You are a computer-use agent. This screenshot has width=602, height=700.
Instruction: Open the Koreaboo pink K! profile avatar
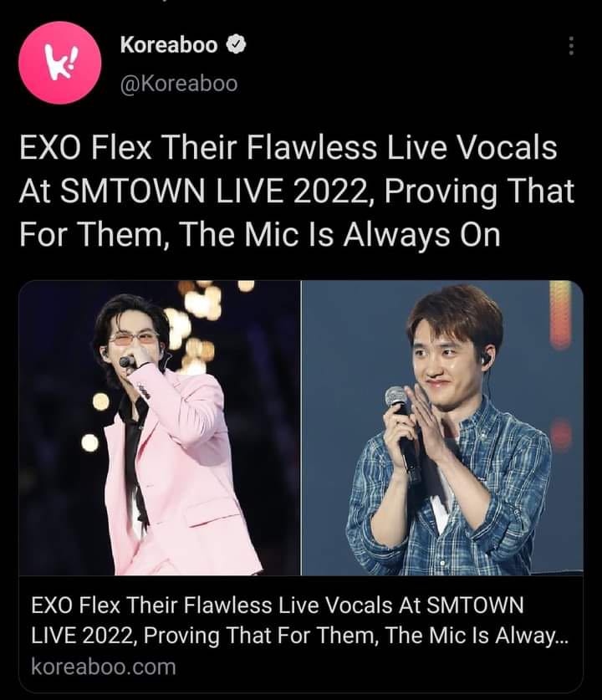click(60, 63)
